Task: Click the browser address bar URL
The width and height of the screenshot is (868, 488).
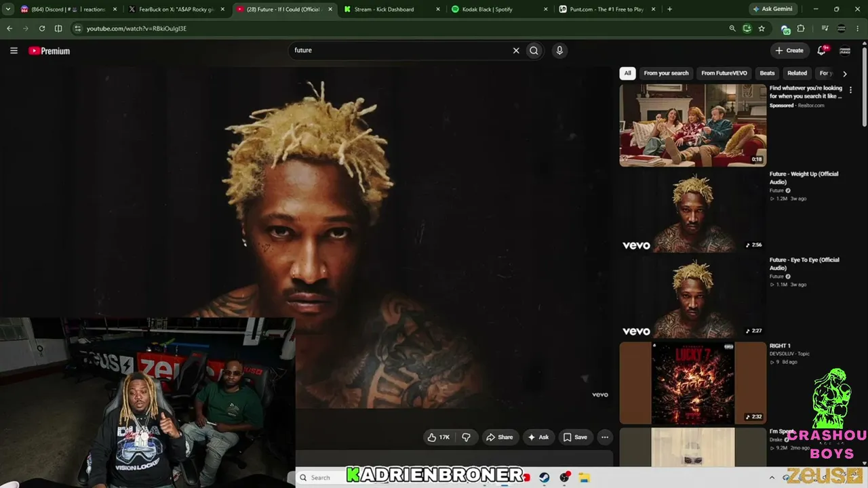Action: (x=136, y=28)
